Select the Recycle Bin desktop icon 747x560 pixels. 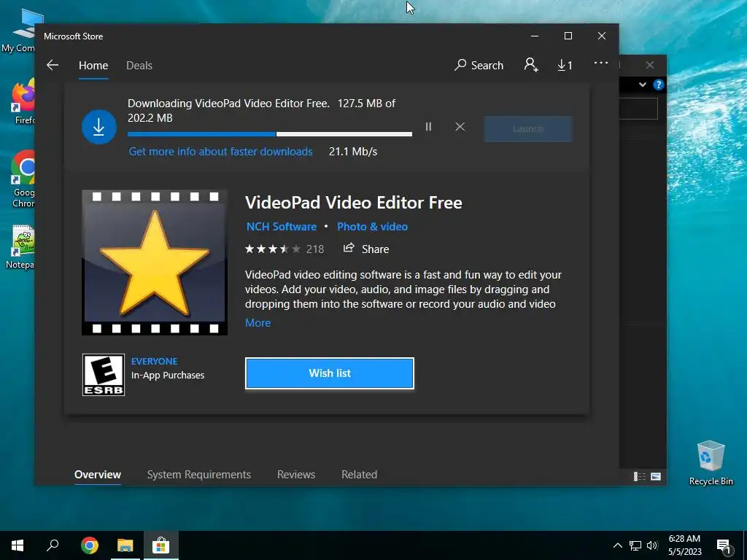point(711,463)
